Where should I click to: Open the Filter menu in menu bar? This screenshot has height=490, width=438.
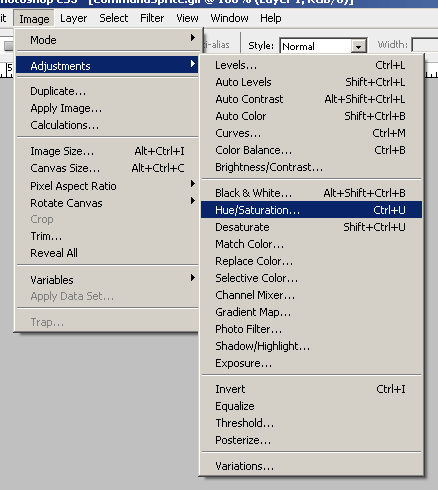(152, 18)
